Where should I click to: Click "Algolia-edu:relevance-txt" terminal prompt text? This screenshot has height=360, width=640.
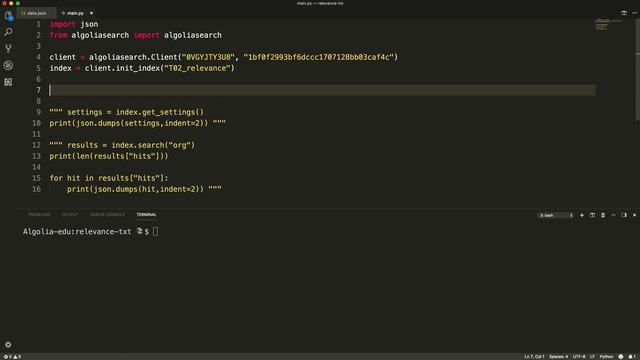click(77, 231)
